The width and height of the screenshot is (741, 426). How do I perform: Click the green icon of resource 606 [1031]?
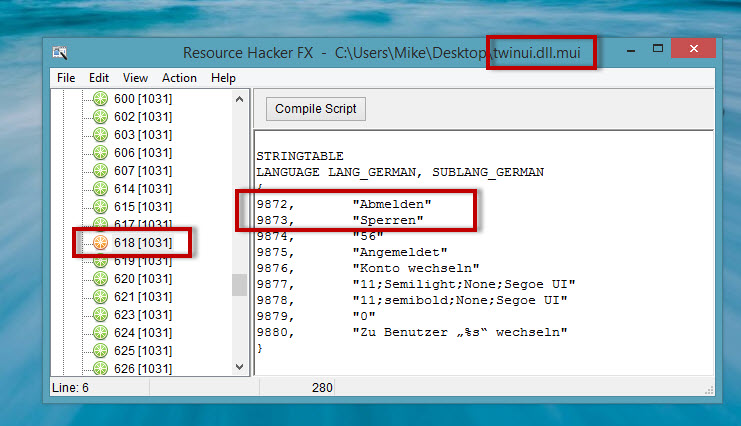pos(100,152)
